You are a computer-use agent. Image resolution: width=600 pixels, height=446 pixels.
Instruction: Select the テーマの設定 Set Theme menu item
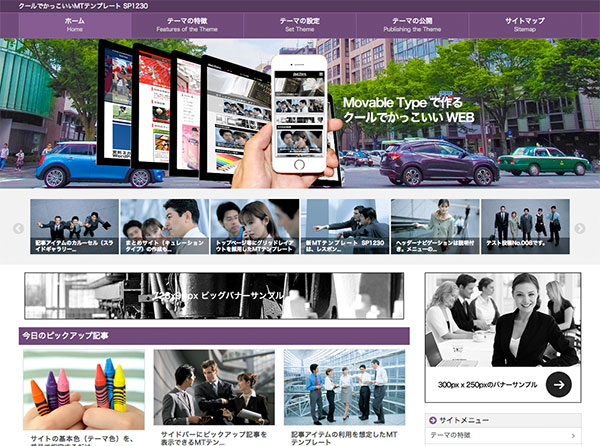pyautogui.click(x=300, y=25)
